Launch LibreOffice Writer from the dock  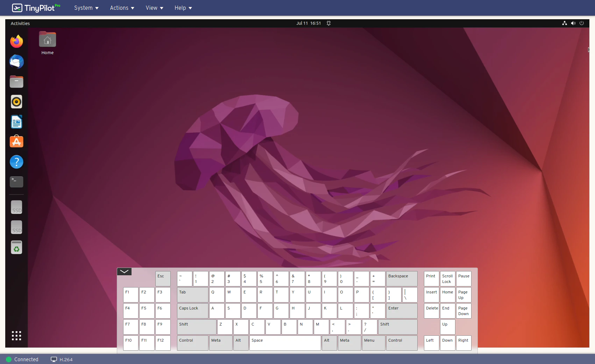(x=16, y=122)
